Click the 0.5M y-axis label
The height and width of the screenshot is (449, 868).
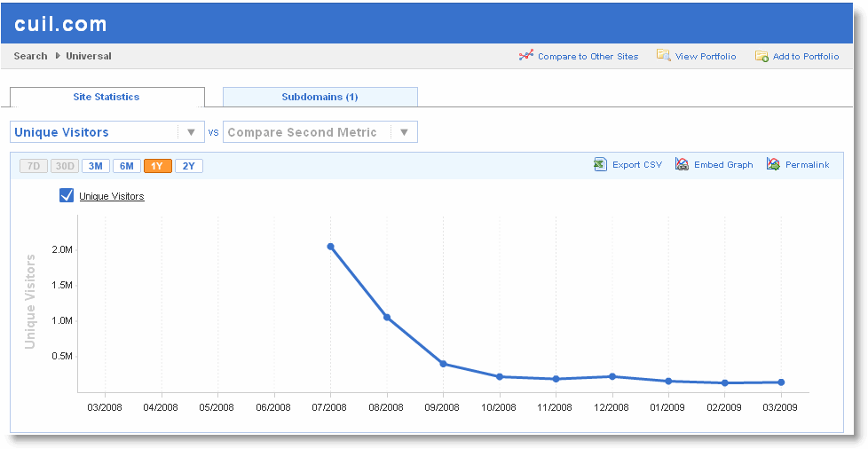point(62,356)
